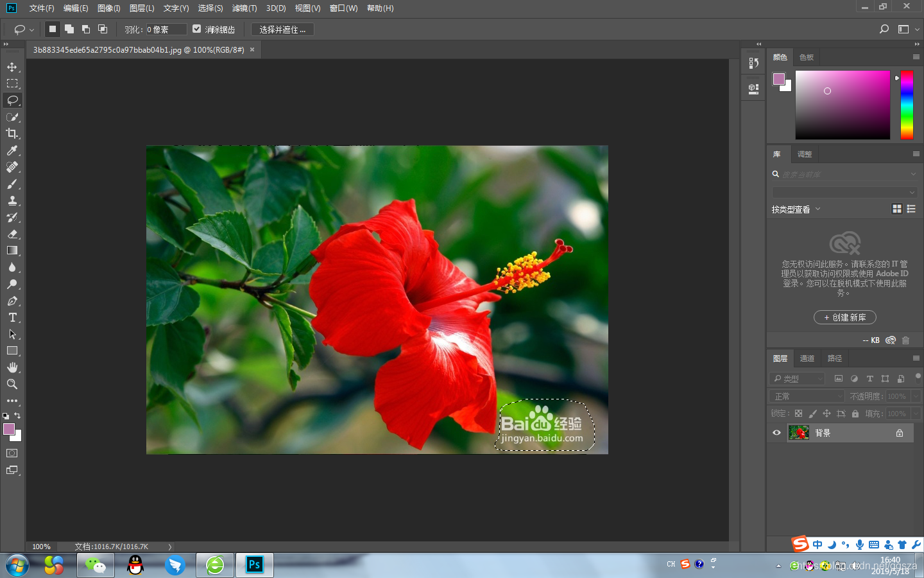Select the Crop tool
The height and width of the screenshot is (578, 924).
tap(12, 134)
